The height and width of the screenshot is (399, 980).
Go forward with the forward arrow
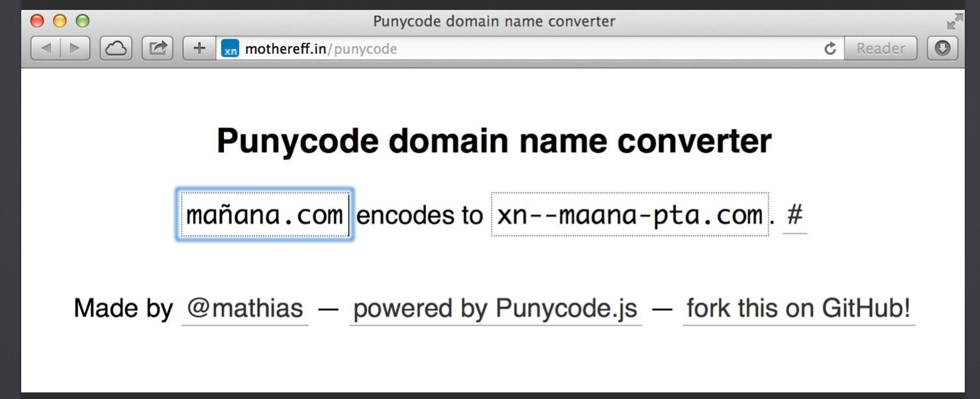(76, 48)
